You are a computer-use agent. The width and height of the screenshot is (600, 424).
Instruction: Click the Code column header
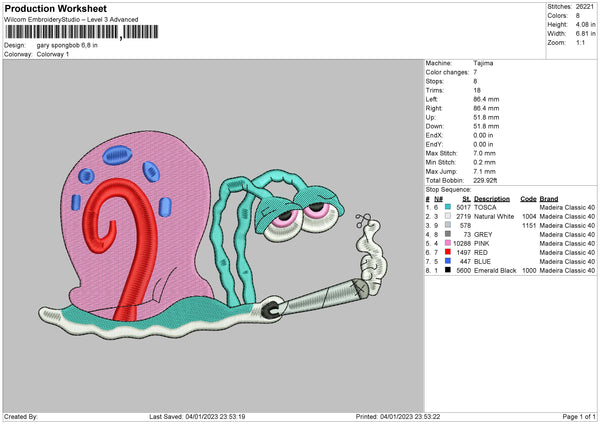click(x=528, y=199)
